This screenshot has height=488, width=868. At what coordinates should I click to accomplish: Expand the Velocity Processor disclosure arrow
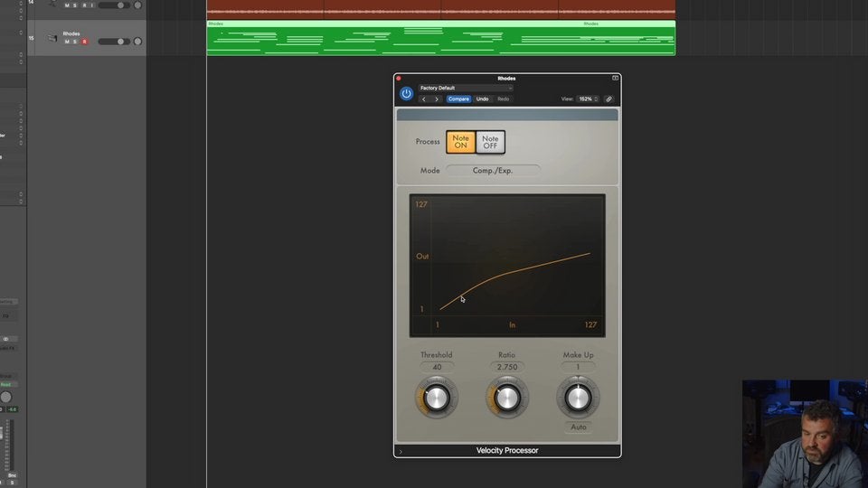click(x=401, y=451)
